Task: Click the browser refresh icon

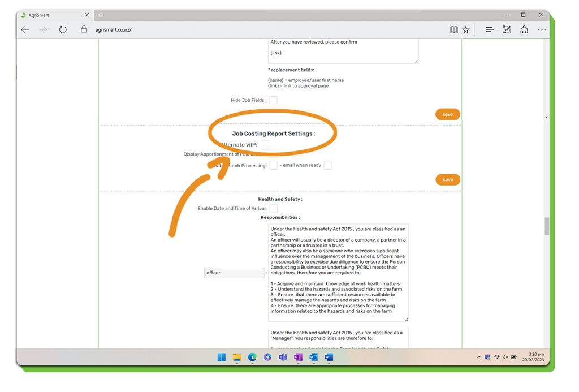Action: pos(63,30)
